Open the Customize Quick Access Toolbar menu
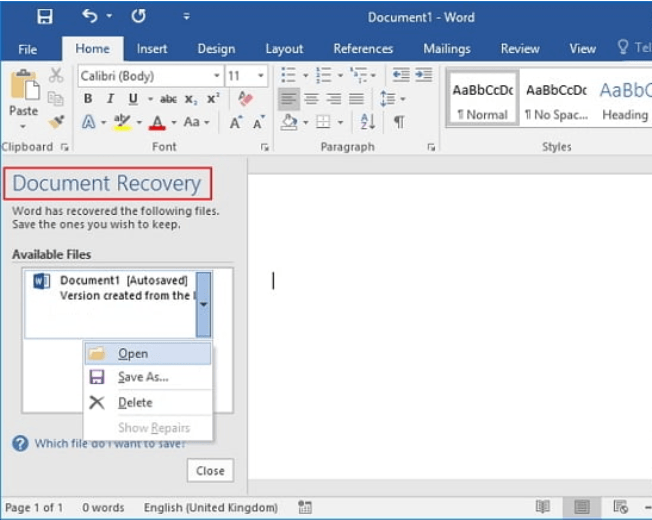The width and height of the screenshot is (652, 520). coord(186,17)
